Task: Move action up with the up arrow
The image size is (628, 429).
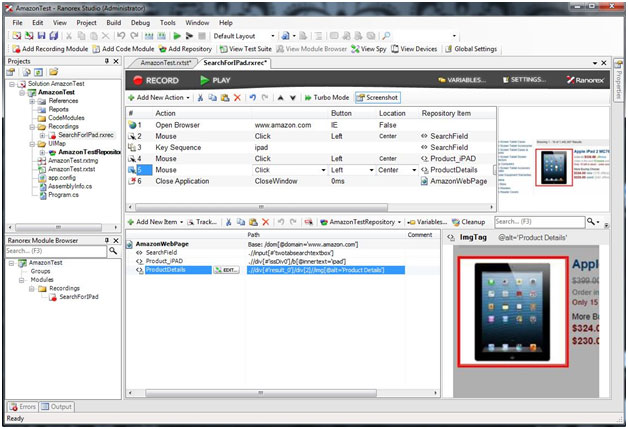Action: [280, 97]
